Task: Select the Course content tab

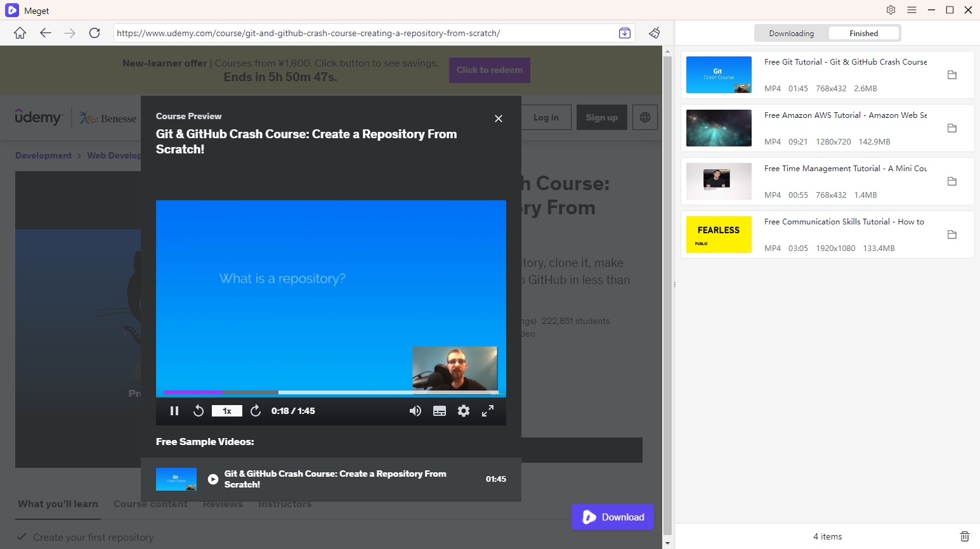Action: point(150,504)
